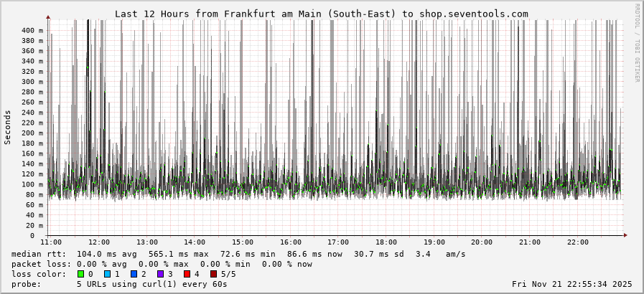
Task: Click the green loss color swatch for 0
Action: tap(80, 274)
